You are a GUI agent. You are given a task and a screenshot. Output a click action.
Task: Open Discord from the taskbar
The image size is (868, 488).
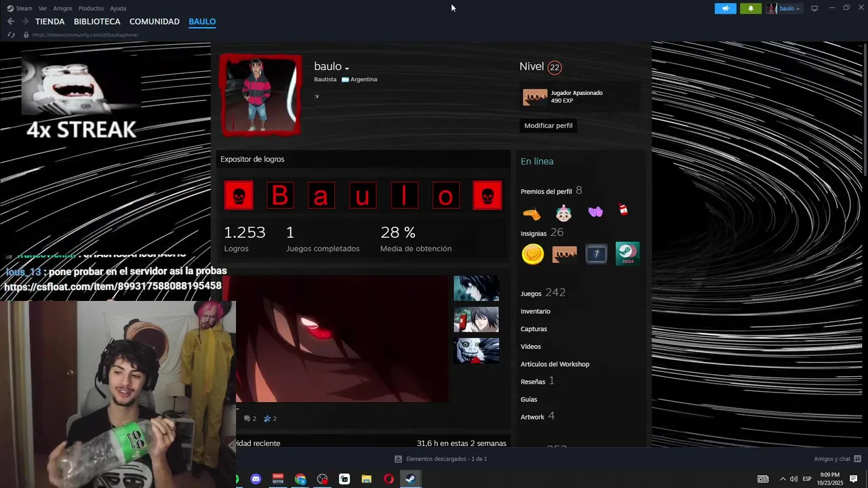click(x=256, y=479)
